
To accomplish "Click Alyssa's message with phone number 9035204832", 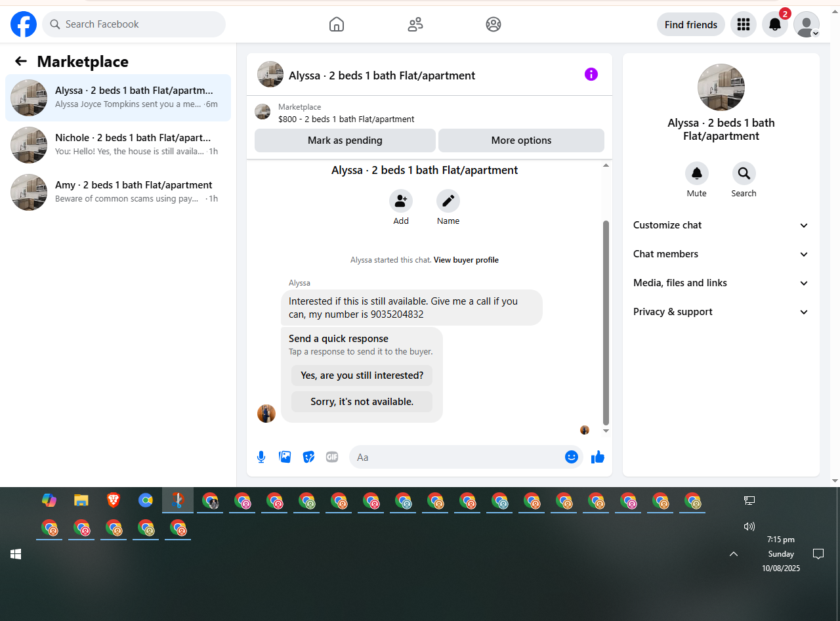I will pyautogui.click(x=411, y=308).
